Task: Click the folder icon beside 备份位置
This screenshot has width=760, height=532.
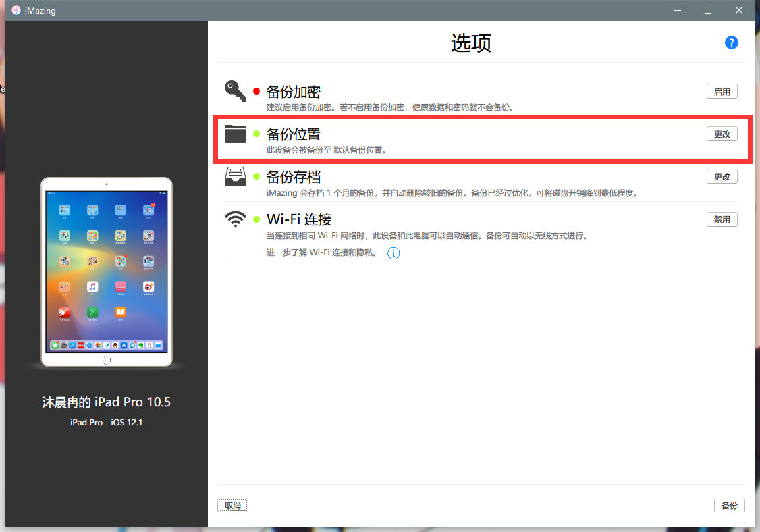Action: click(x=236, y=134)
